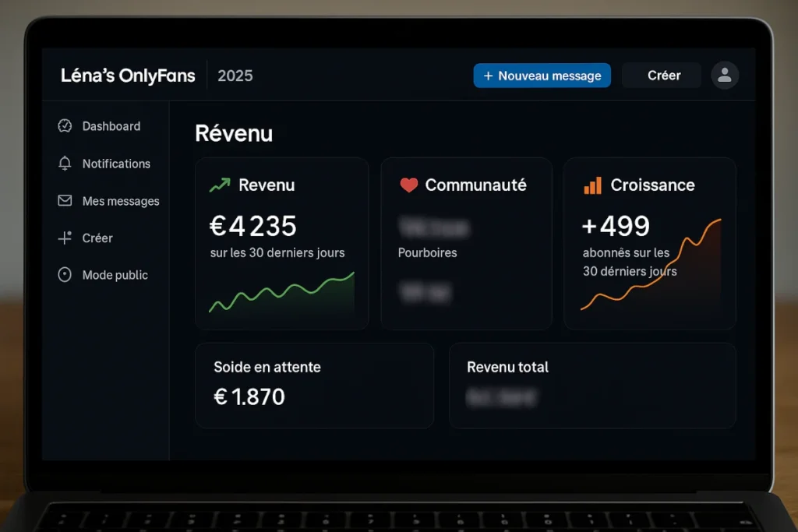Click the Croissance card title
798x532 pixels.
click(652, 185)
